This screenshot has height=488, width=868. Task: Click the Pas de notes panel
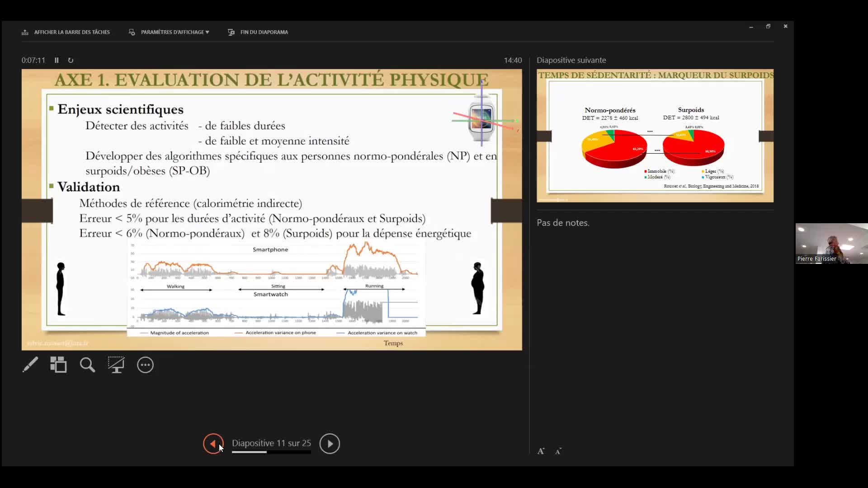pyautogui.click(x=562, y=222)
